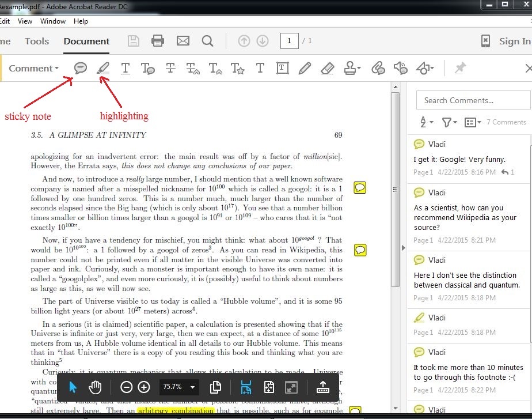
Task: Switch to the Tools tab
Action: coord(37,41)
